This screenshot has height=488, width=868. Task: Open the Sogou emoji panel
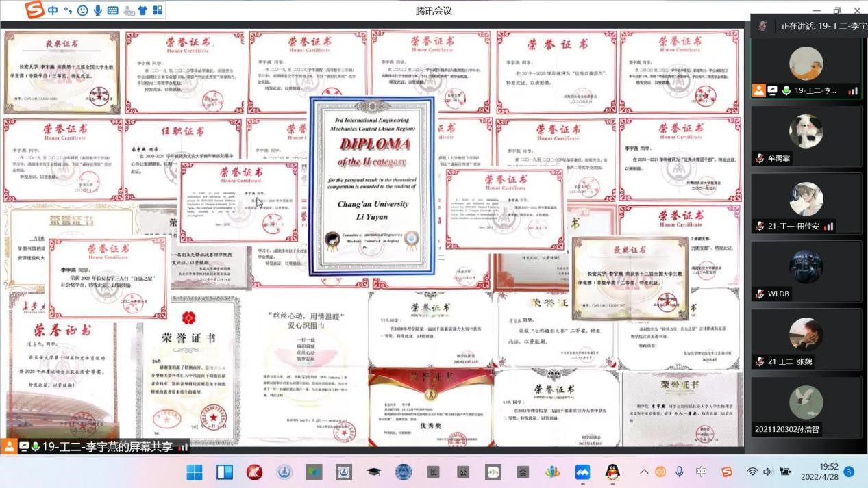click(x=83, y=10)
